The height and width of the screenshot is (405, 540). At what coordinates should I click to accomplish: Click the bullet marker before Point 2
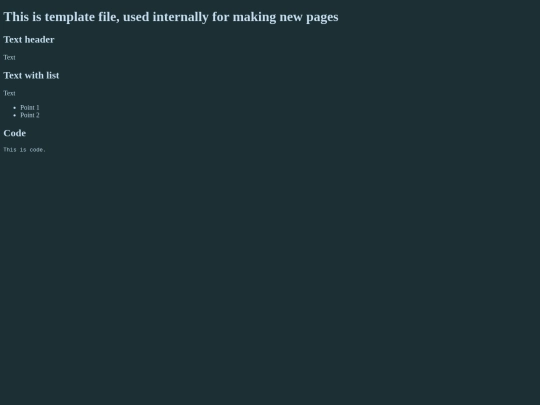(14, 115)
